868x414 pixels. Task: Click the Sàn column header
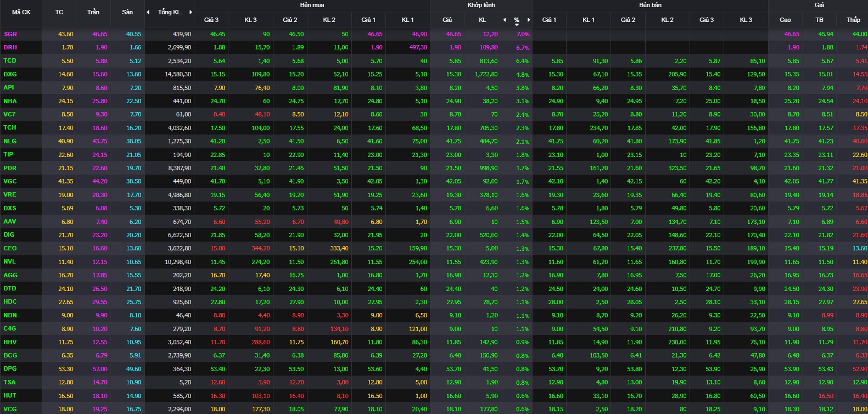[x=127, y=12]
